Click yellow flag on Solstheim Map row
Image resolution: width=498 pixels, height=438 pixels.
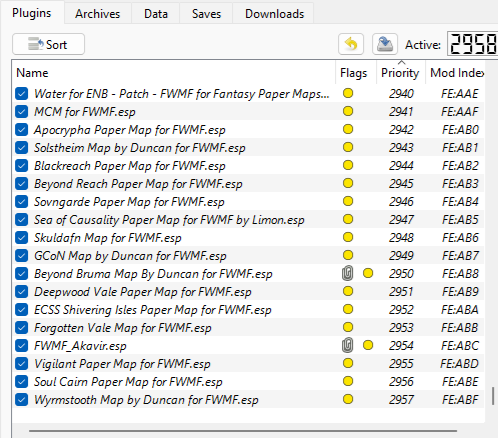coord(348,147)
